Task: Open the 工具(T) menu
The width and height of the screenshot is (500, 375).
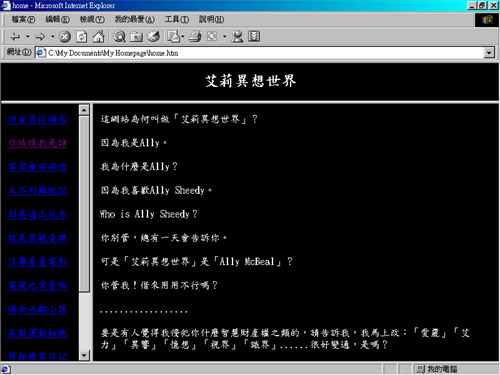Action: pos(177,19)
